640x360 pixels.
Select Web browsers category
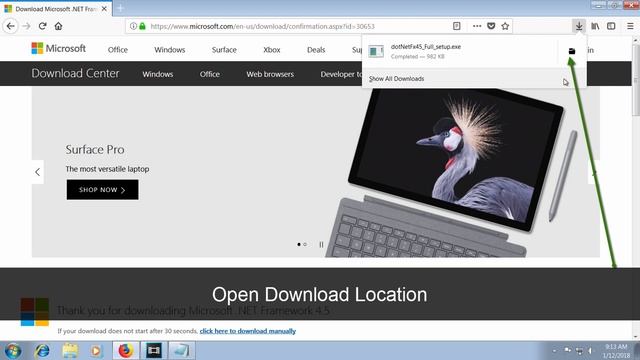270,74
